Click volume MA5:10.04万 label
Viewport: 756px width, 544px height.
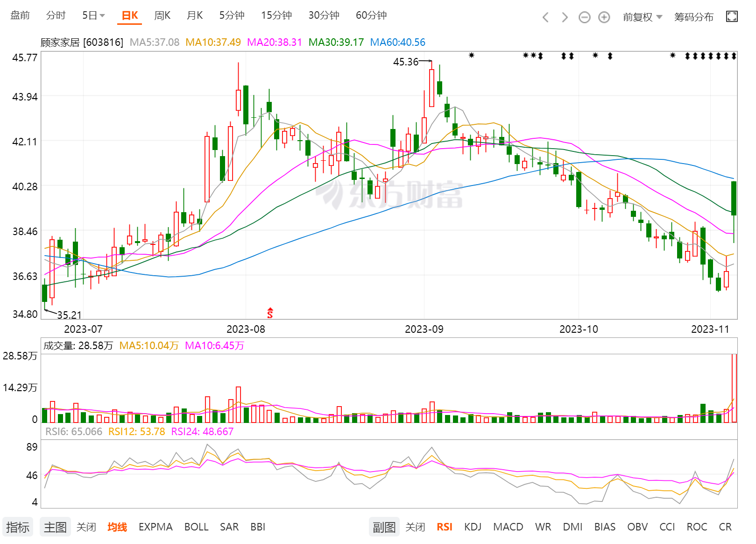click(149, 346)
